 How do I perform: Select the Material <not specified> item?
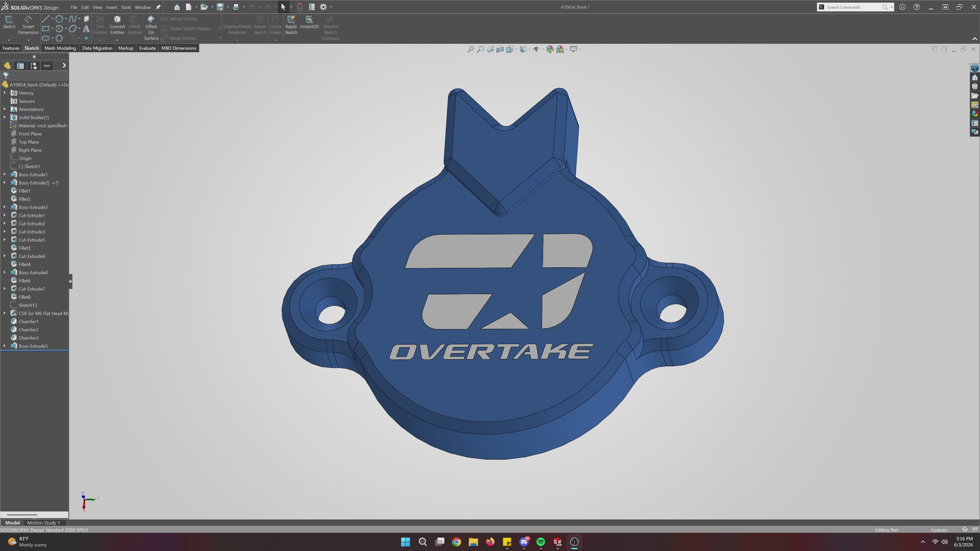[x=43, y=126]
